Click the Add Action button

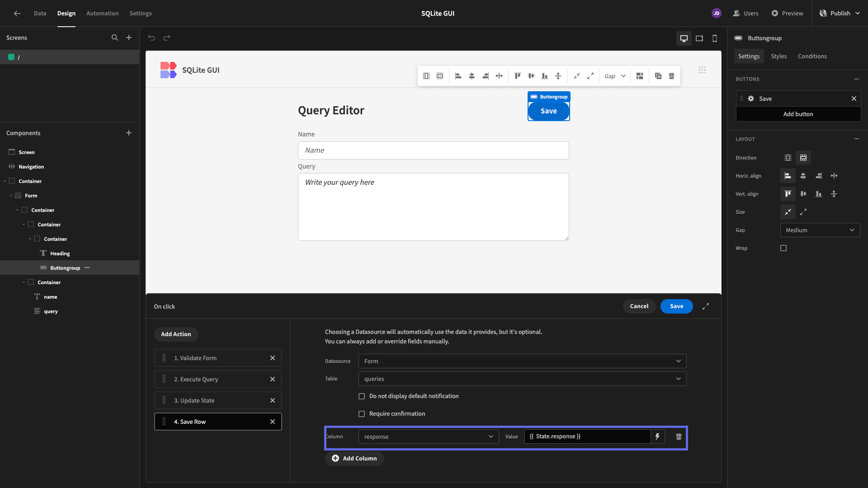pyautogui.click(x=176, y=334)
